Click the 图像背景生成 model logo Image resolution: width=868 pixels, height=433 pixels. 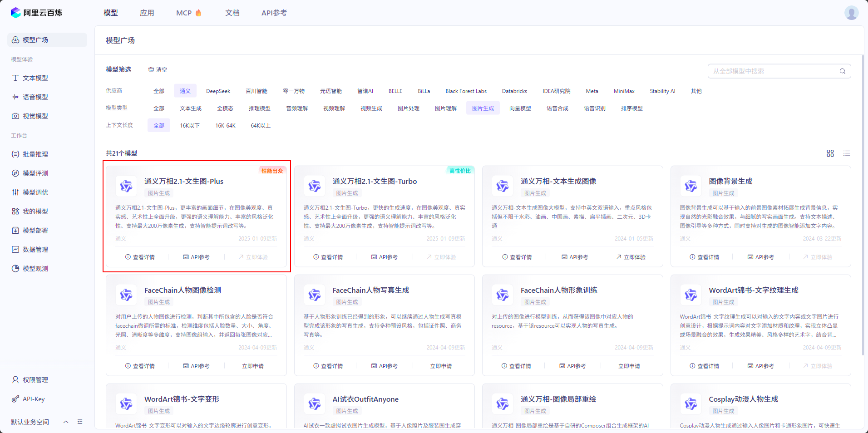(690, 186)
